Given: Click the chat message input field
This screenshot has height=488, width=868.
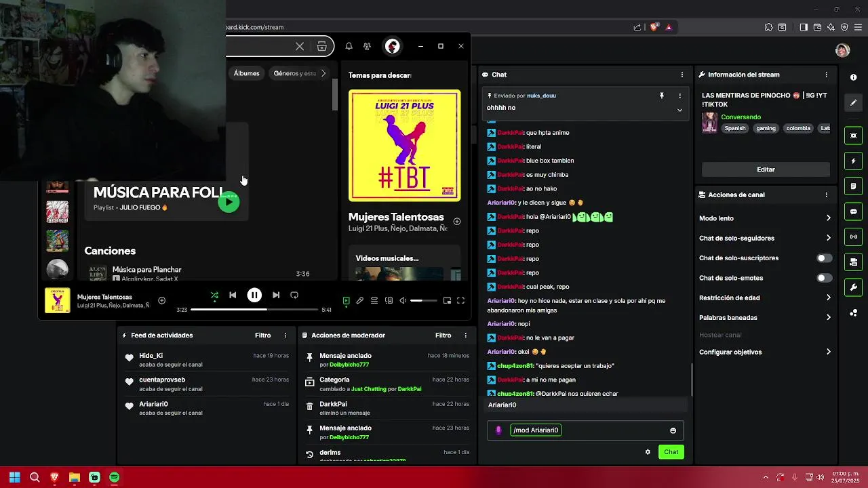Looking at the screenshot, I should coord(585,430).
